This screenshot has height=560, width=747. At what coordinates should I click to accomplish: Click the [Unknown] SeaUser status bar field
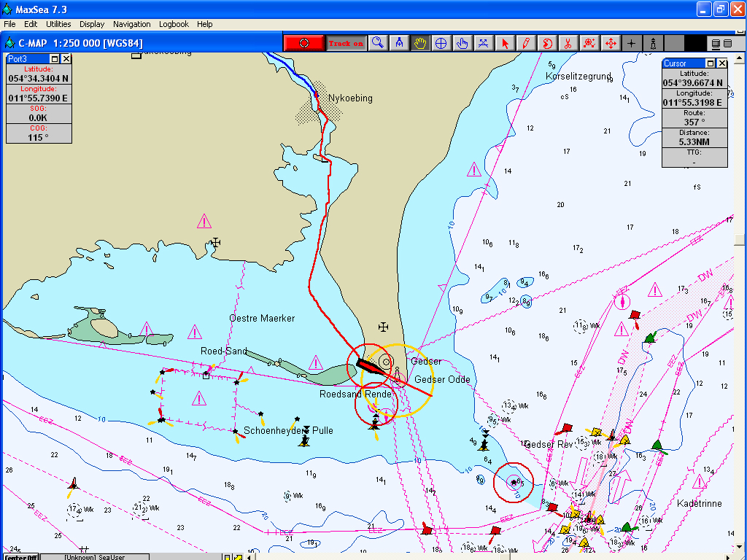pos(95,556)
